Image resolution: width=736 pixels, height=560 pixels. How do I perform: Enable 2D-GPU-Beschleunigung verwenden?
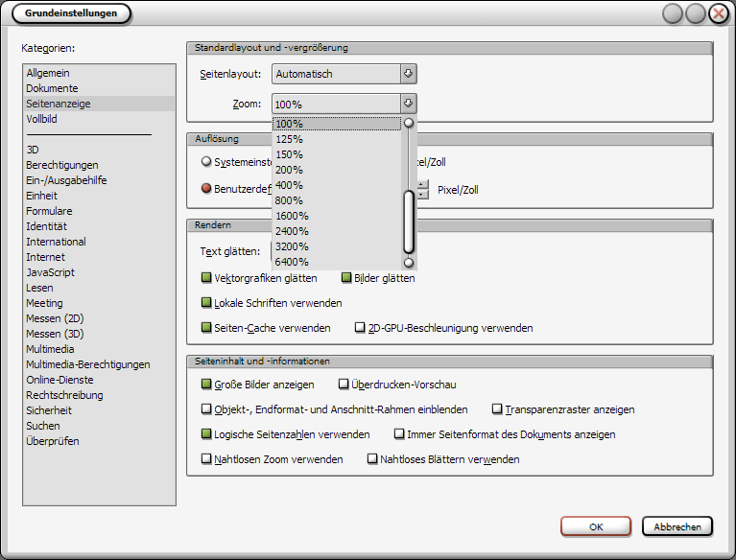(x=361, y=328)
